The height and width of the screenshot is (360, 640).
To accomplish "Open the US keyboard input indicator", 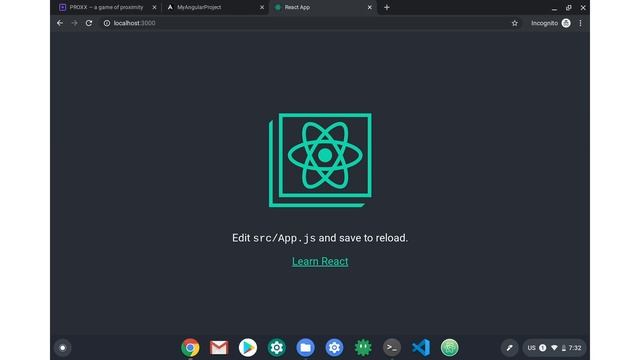I will [x=531, y=348].
